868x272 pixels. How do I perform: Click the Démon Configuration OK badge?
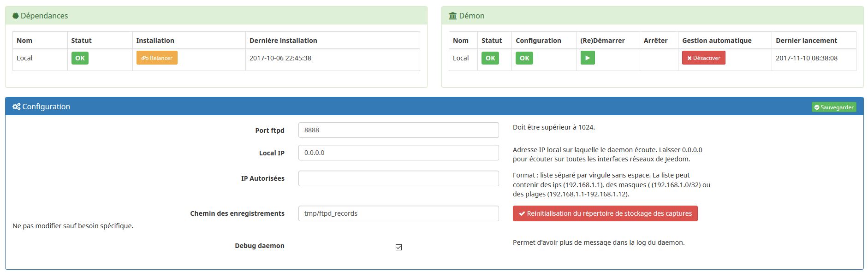point(524,58)
